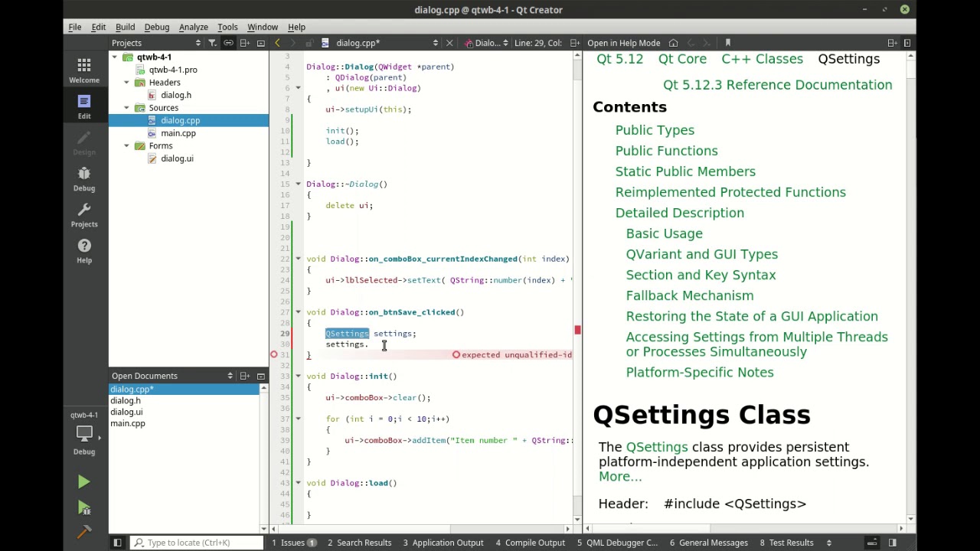Focus the Type to locate search field

coord(194,543)
